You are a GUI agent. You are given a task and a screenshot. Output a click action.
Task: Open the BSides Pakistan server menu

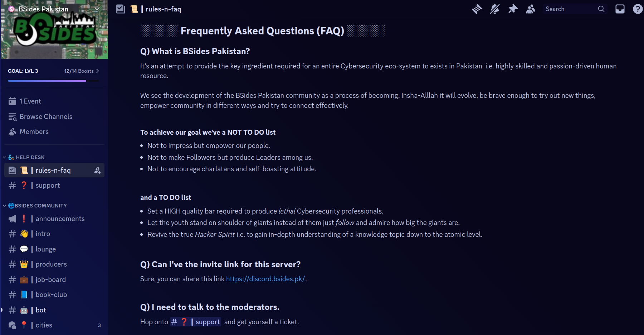click(54, 9)
